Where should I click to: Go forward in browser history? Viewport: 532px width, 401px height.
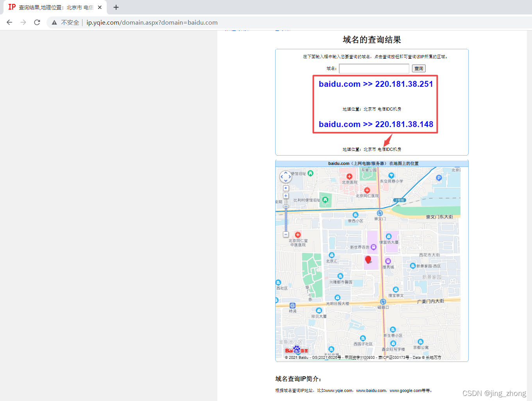(x=23, y=22)
